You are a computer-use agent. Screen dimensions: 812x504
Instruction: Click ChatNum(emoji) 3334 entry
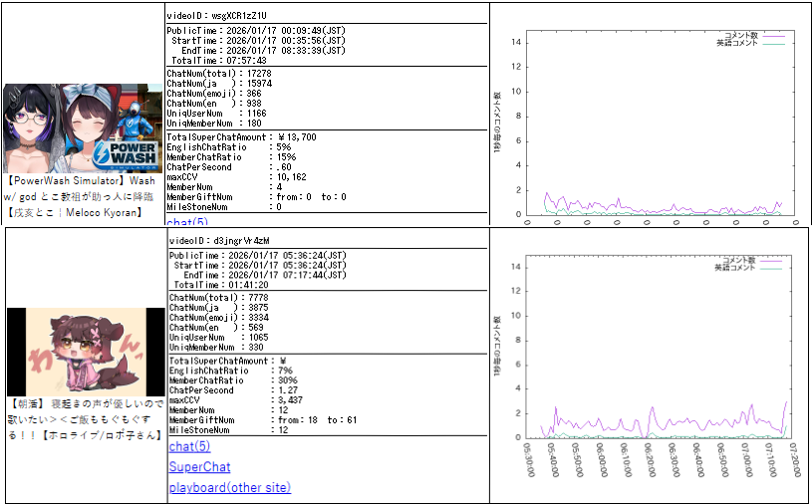click(219, 318)
